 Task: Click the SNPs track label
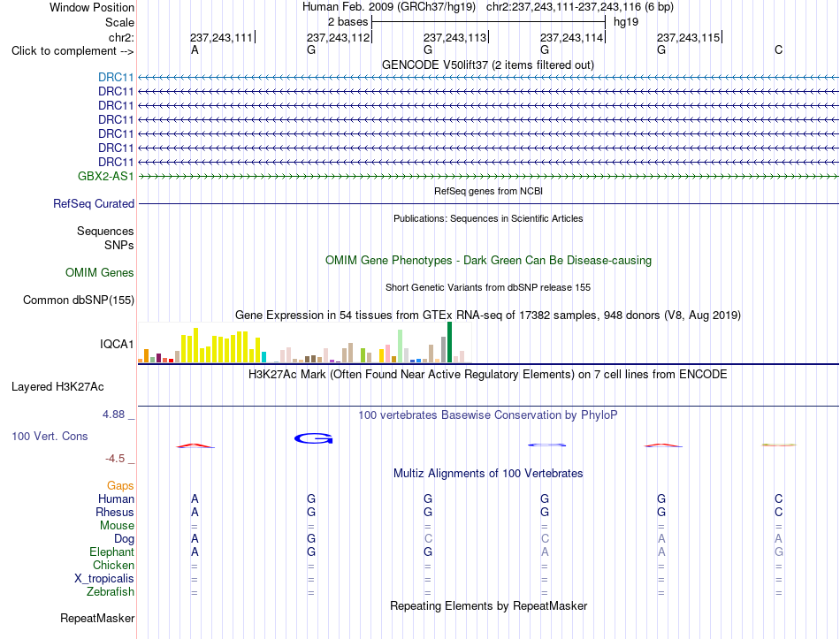[119, 245]
